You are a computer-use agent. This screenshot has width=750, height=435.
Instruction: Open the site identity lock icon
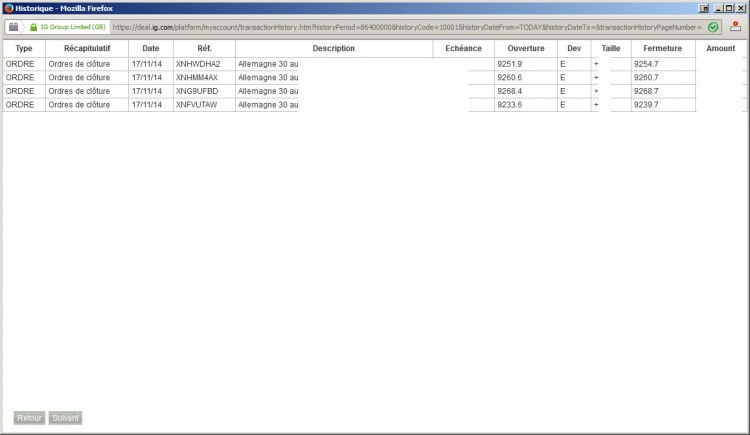pyautogui.click(x=33, y=27)
